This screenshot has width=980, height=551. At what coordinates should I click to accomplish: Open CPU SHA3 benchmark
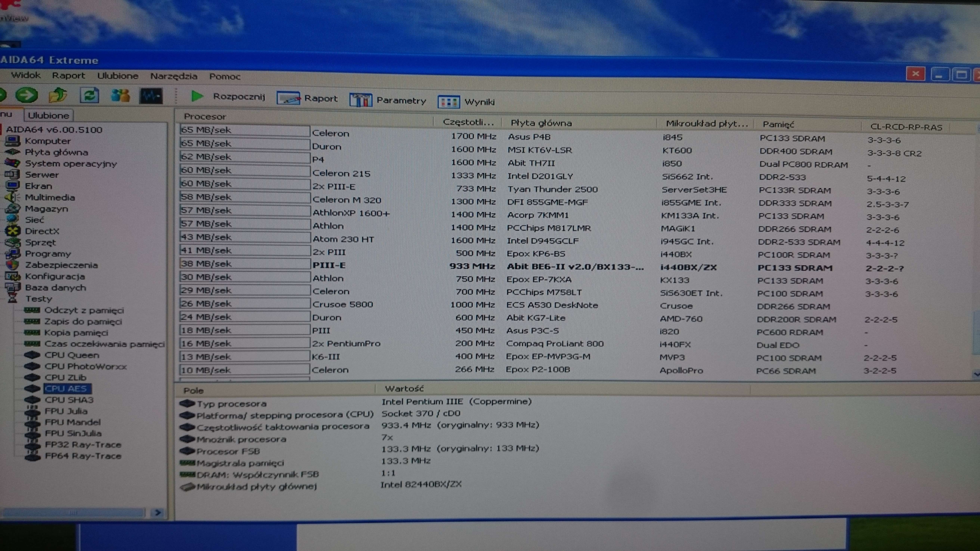click(69, 400)
